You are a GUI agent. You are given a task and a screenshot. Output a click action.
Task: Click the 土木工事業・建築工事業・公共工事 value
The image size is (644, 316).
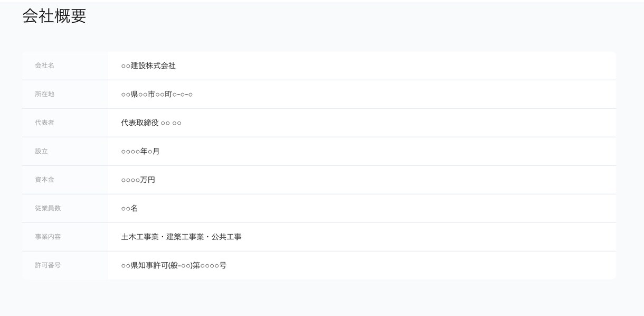click(x=181, y=237)
